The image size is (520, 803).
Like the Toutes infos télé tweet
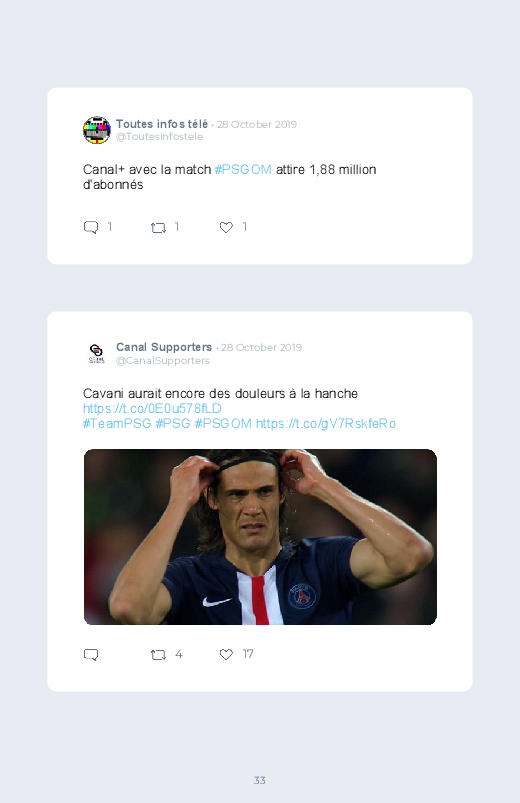[226, 227]
